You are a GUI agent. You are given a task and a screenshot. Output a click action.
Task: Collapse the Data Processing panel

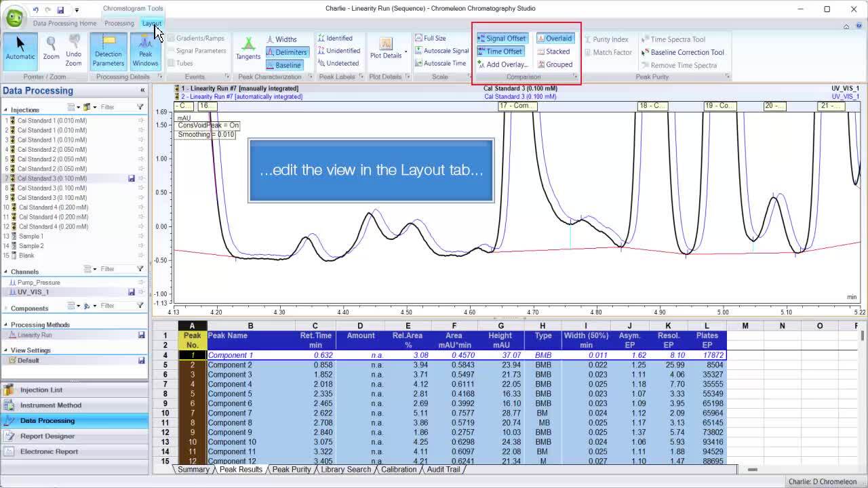point(142,90)
